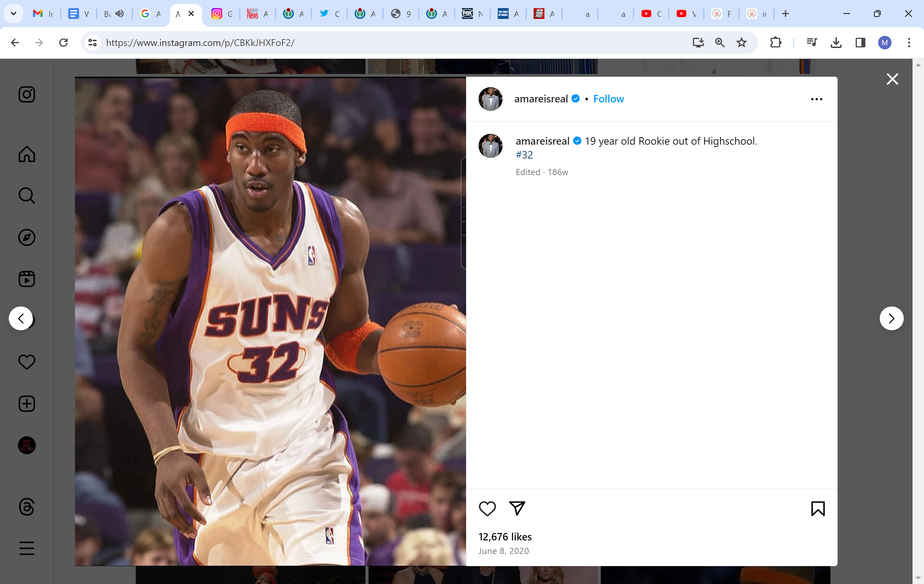The height and width of the screenshot is (584, 924).
Task: Reload the Instagram page
Action: tap(64, 43)
